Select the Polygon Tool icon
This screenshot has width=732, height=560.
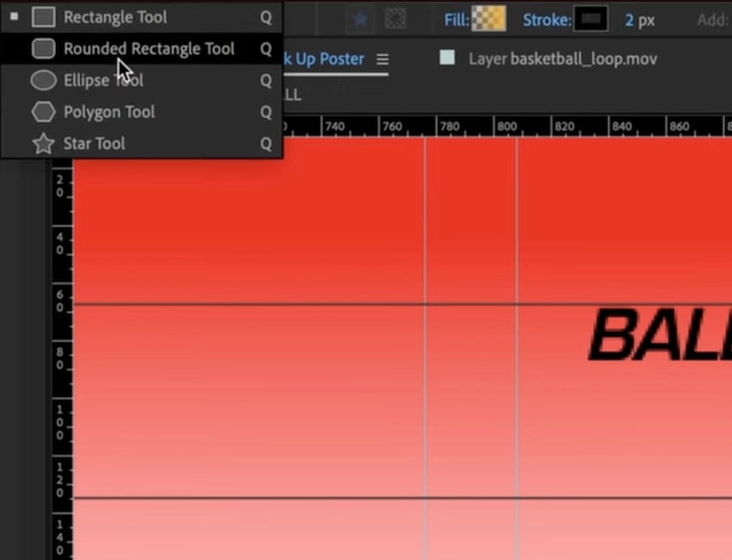click(43, 111)
